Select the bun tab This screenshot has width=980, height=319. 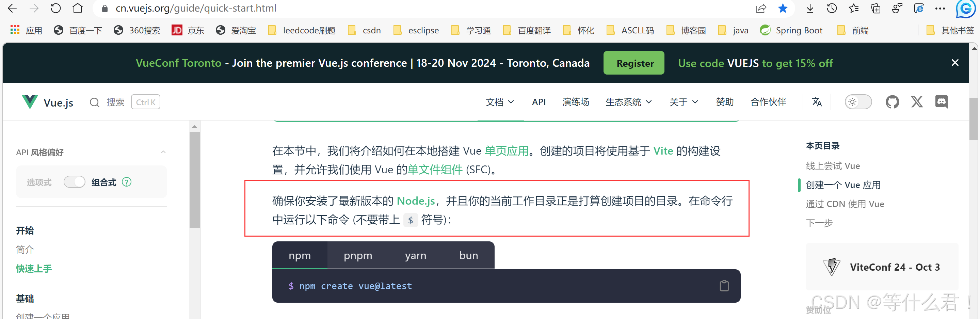click(469, 255)
